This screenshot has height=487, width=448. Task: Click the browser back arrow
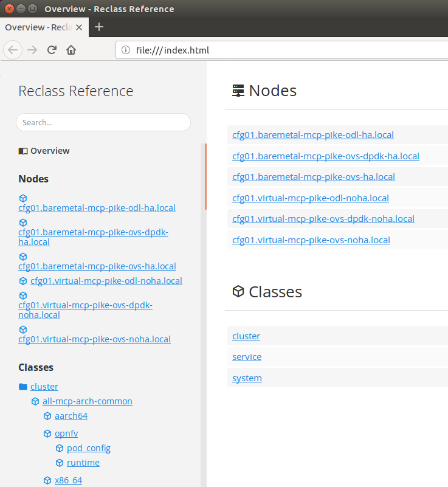pyautogui.click(x=13, y=50)
